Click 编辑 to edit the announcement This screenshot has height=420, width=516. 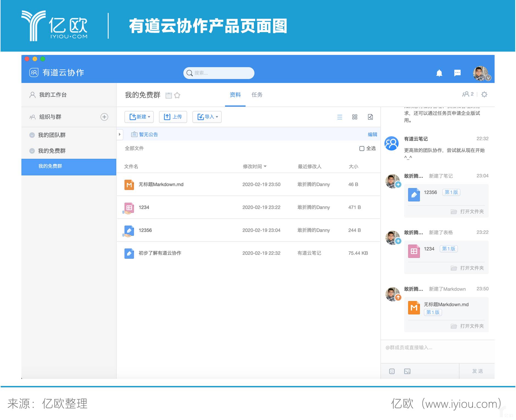click(x=372, y=135)
